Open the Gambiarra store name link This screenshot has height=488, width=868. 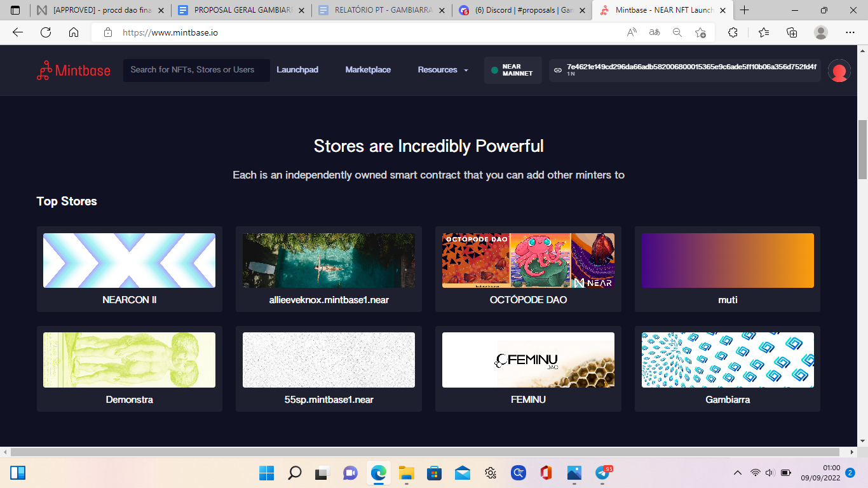click(x=728, y=400)
